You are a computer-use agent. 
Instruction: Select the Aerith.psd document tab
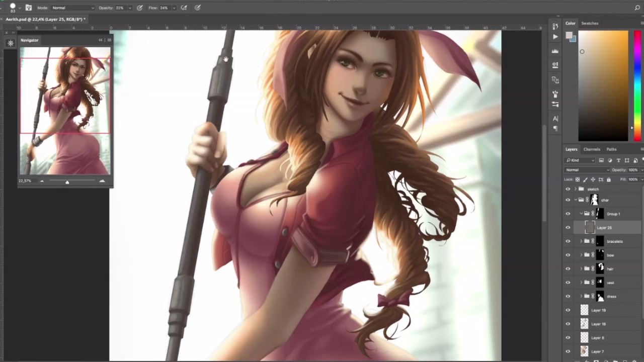pos(46,19)
